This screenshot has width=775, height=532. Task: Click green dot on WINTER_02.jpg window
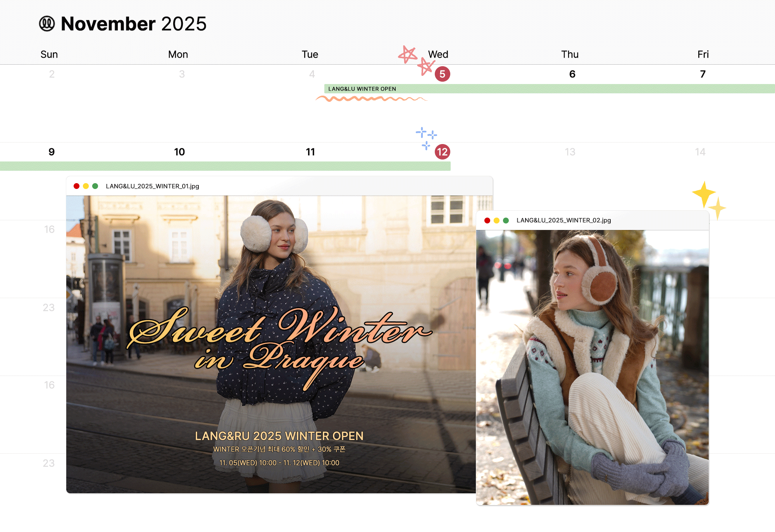pos(506,220)
